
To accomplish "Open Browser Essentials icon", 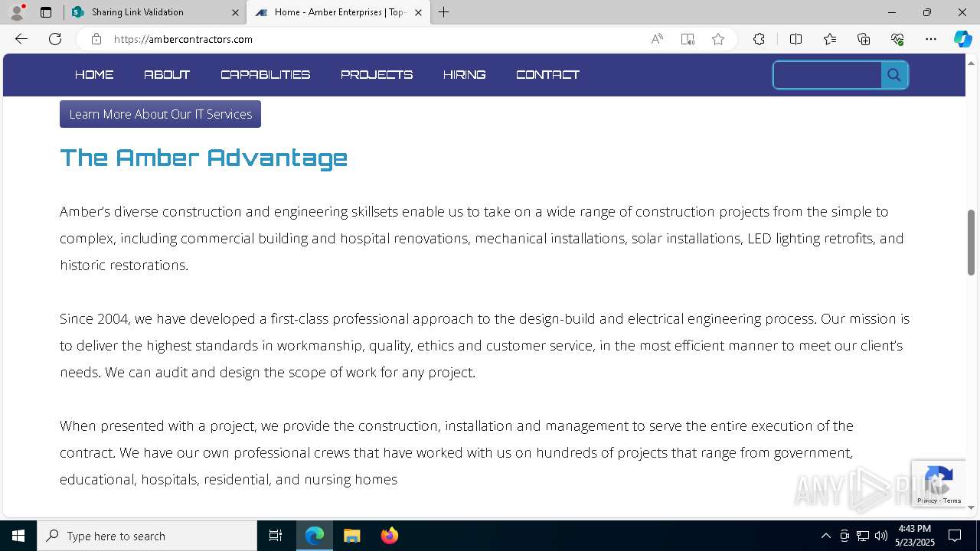I will (897, 39).
